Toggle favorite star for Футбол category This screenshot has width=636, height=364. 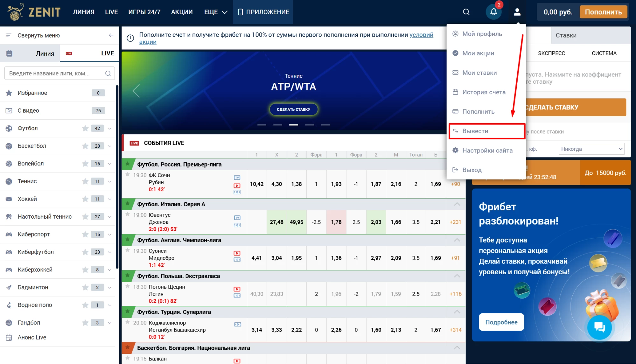click(x=85, y=128)
